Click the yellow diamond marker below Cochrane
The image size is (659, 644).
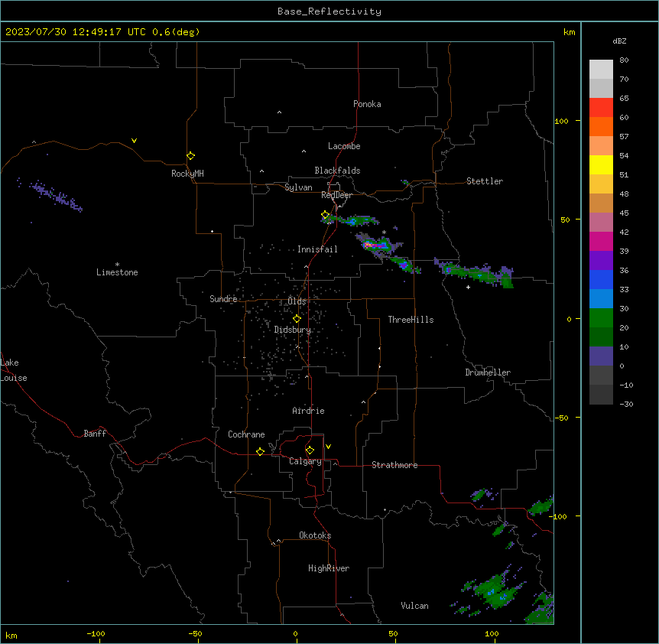(260, 451)
